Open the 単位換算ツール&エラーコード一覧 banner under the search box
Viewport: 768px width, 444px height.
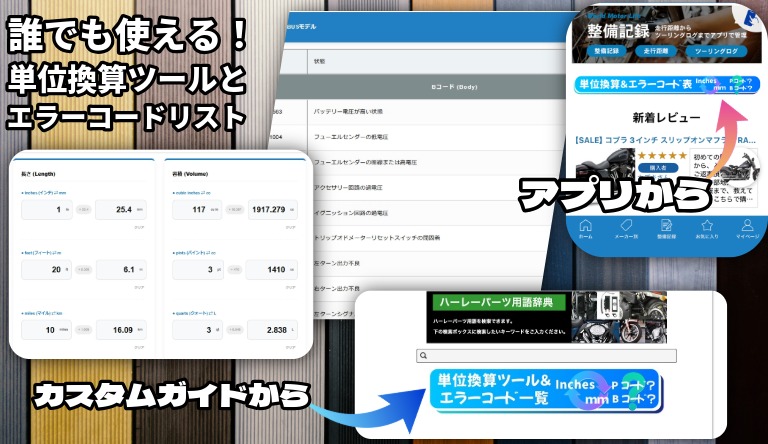pos(545,391)
